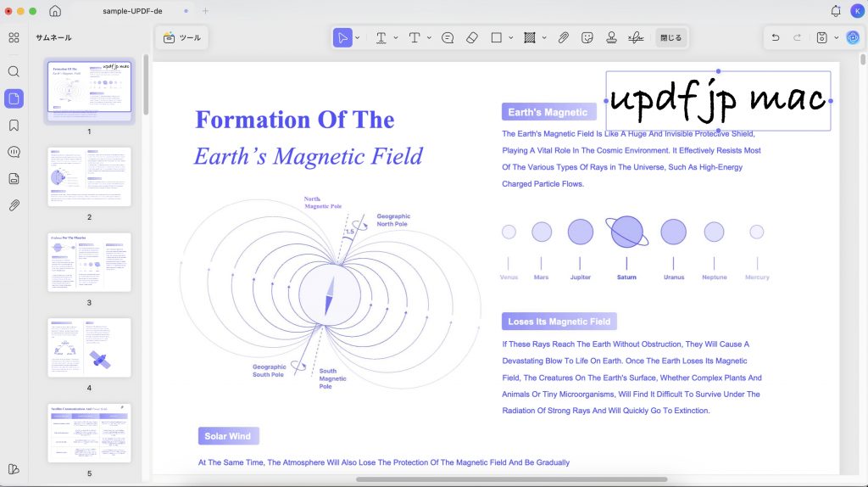Open the save options dropdown arrow

837,37
